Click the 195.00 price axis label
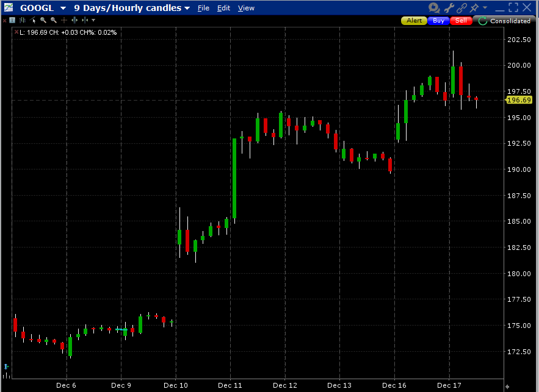This screenshot has height=392, width=539. pos(519,118)
